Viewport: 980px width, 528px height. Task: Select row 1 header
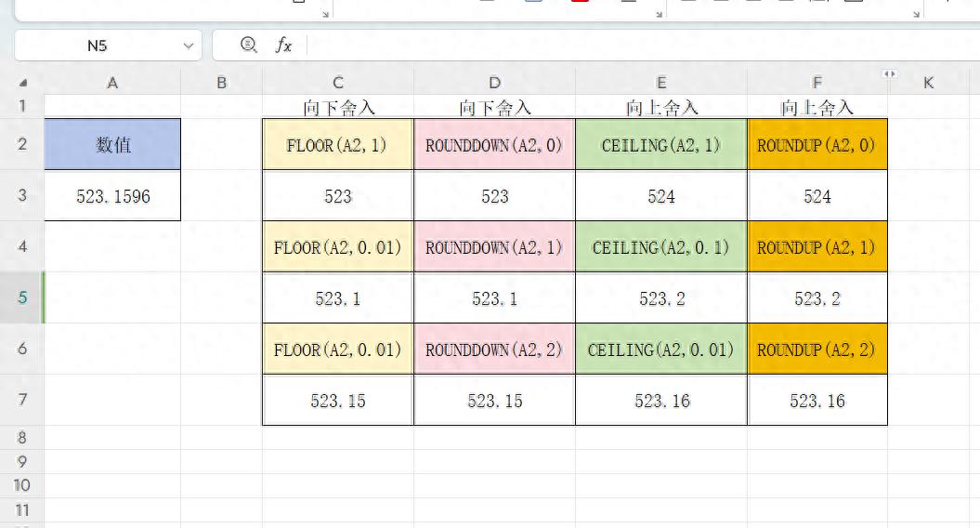point(22,106)
